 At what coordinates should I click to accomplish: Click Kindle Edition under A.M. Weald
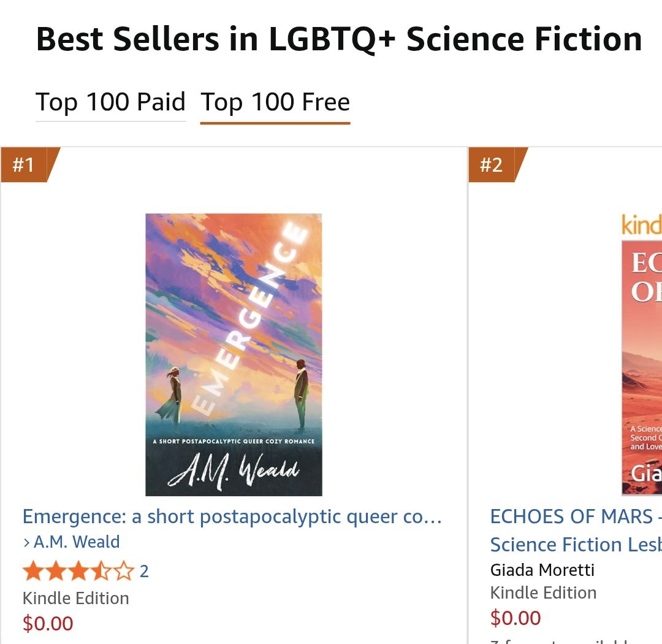[76, 598]
